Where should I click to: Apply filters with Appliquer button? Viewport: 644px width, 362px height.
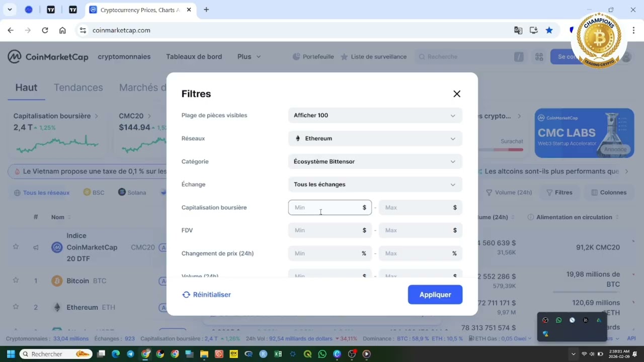point(435,295)
